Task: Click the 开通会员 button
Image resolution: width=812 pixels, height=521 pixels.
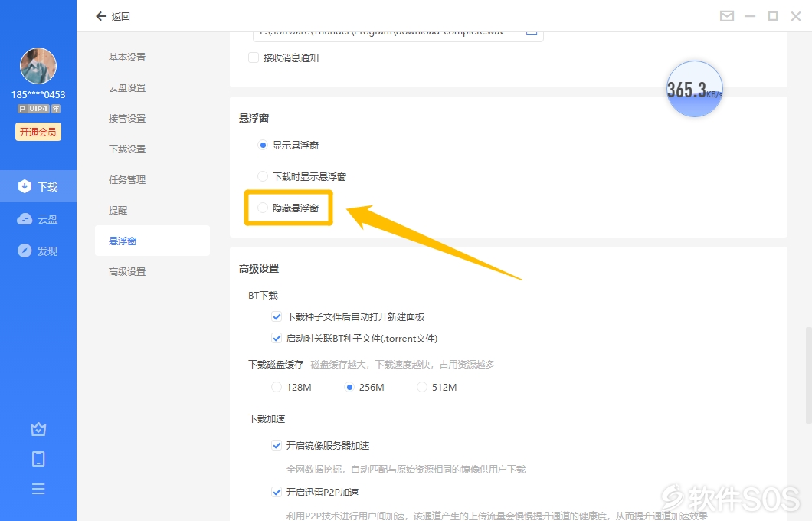Action: [38, 132]
